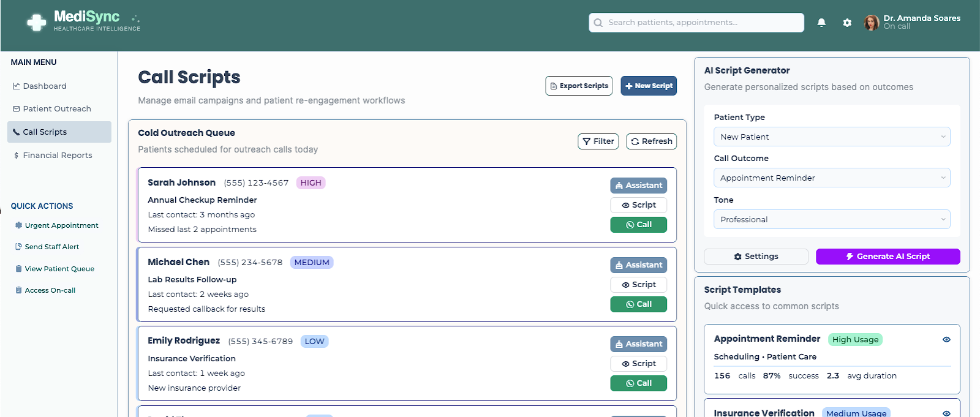980x417 pixels.
Task: View Script for Emily Rodriguez
Action: [x=639, y=364]
